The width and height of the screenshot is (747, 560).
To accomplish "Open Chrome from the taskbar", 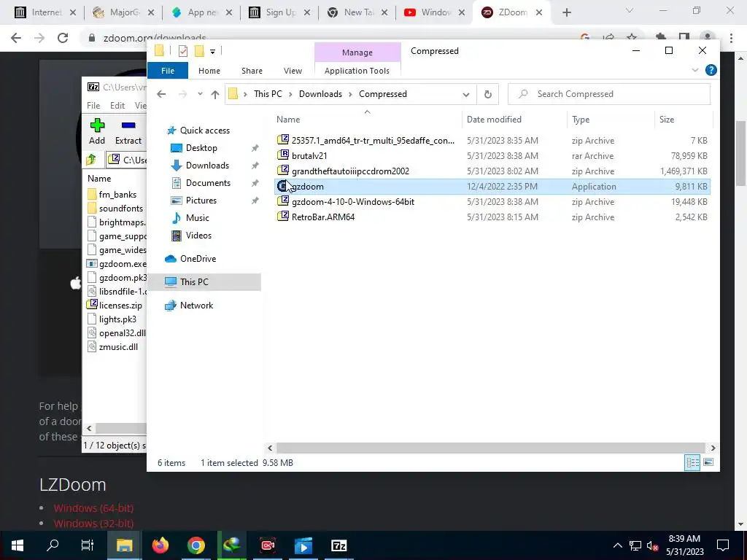I will [x=196, y=545].
